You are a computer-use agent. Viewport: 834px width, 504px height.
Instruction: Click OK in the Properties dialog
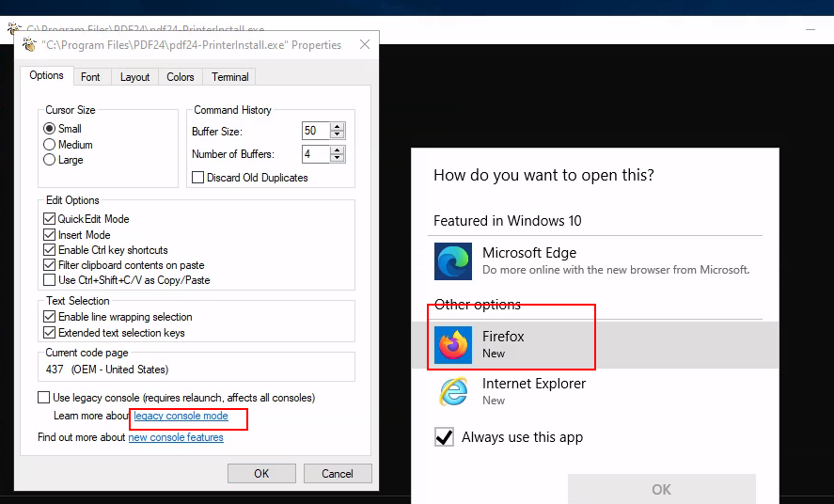261,473
